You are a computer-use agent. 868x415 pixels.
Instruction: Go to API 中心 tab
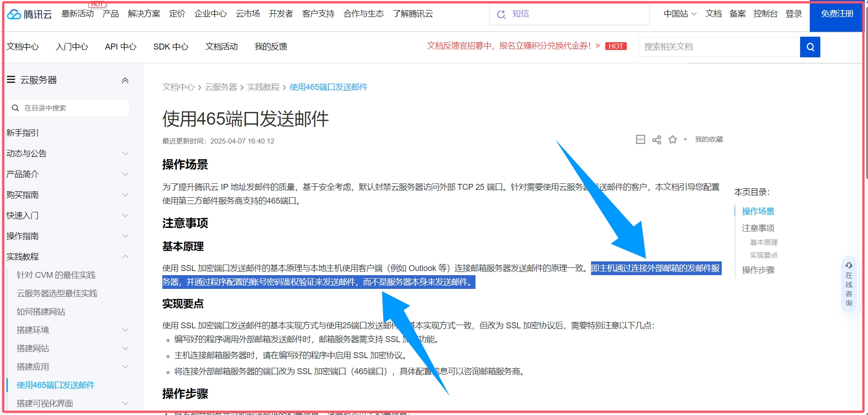pyautogui.click(x=121, y=47)
